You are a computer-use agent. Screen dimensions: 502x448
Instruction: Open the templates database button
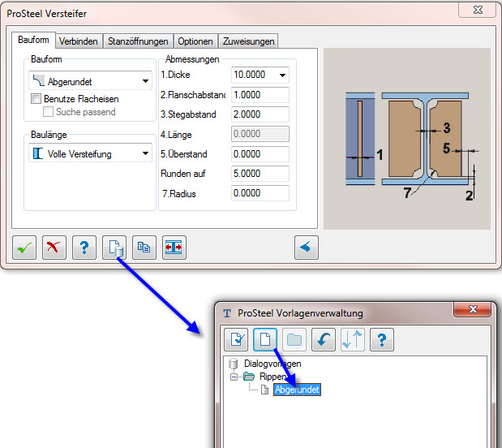click(x=114, y=248)
